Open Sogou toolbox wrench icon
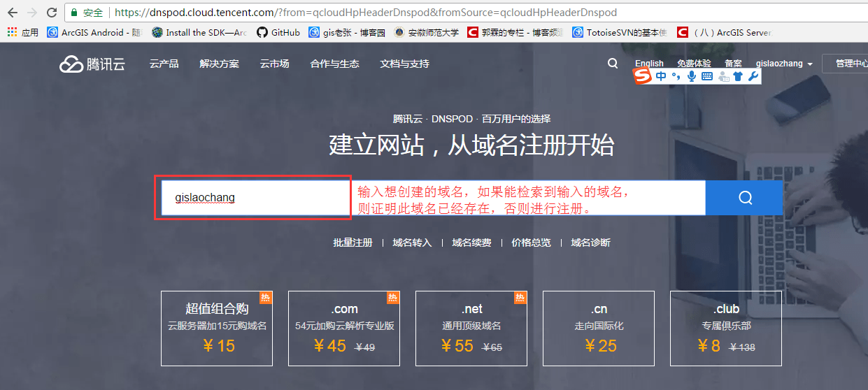 753,77
